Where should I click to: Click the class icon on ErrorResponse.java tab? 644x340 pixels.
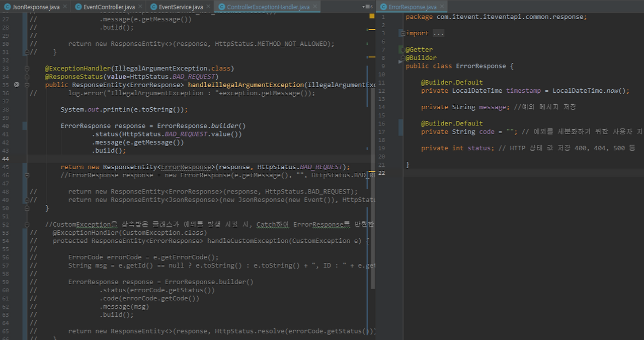pos(383,7)
